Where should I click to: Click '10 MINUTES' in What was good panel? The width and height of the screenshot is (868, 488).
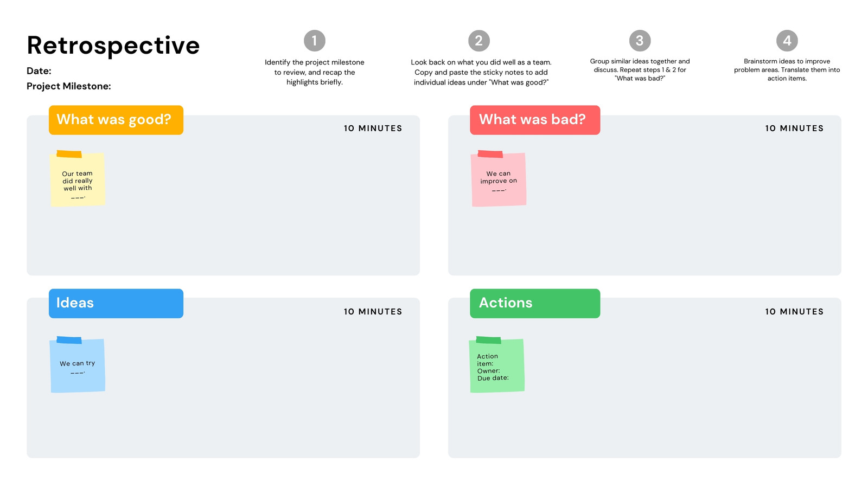(x=373, y=129)
